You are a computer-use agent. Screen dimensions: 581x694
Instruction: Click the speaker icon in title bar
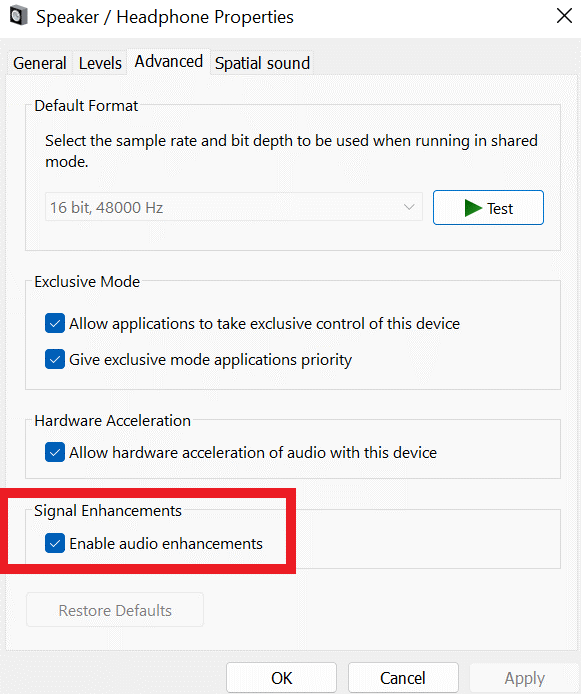(x=18, y=16)
